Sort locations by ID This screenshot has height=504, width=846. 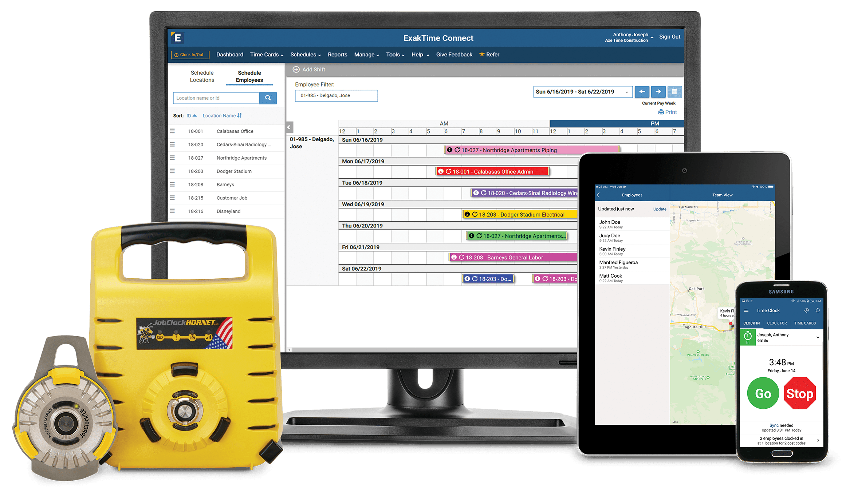tap(192, 116)
